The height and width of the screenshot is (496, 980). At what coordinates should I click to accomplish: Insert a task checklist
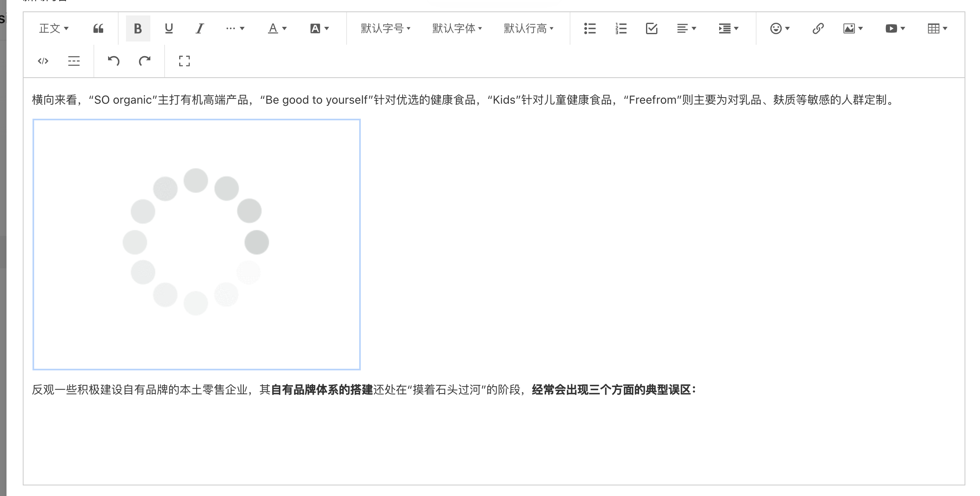click(652, 28)
